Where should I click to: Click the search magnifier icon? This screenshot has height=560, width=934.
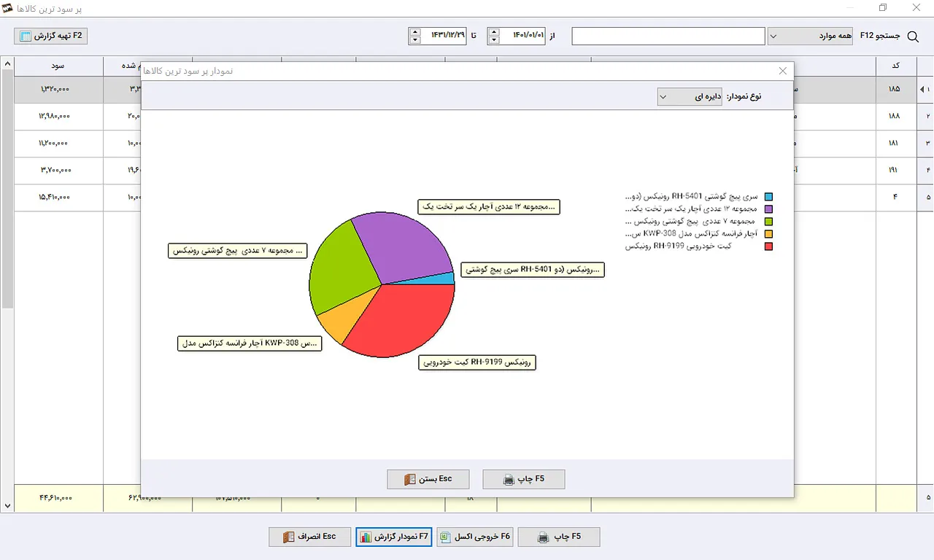pos(912,36)
